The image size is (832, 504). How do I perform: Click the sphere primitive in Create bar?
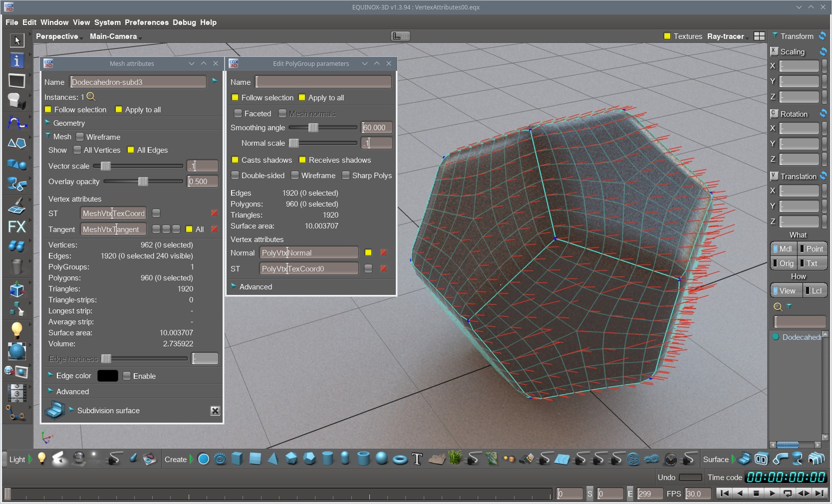click(381, 459)
